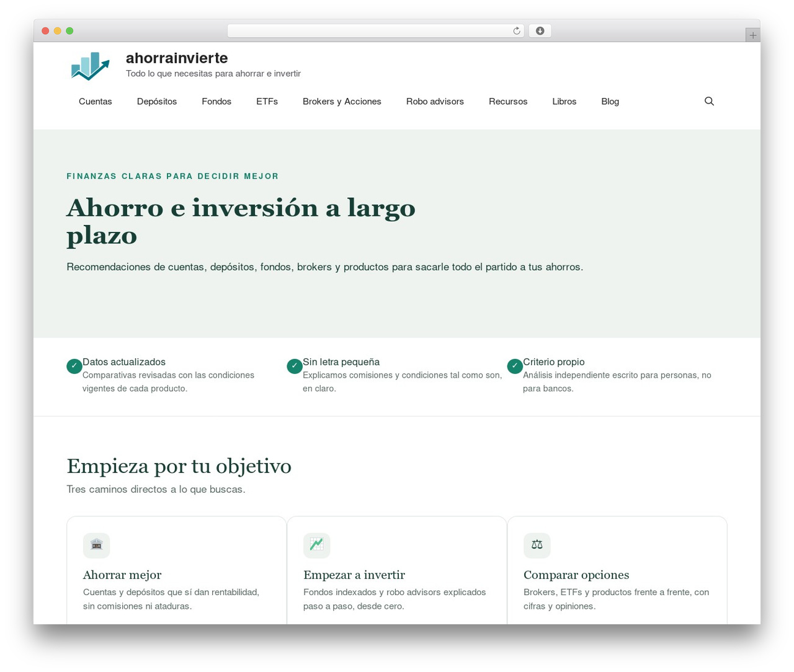
Task: Click the text starting 'Recomendaciones de cuentas, depósitos'
Action: click(325, 267)
